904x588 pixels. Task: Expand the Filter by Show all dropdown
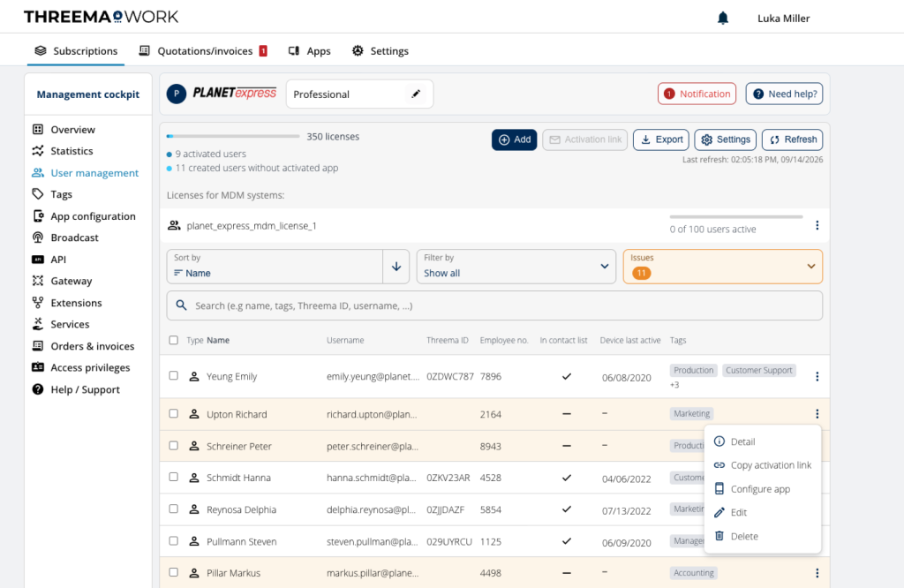[x=516, y=267]
